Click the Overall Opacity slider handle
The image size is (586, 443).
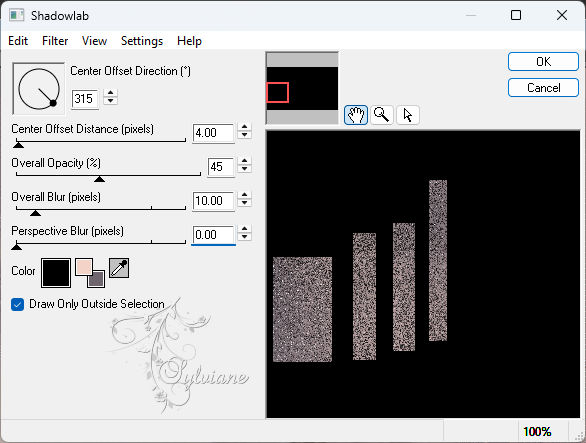coord(99,179)
